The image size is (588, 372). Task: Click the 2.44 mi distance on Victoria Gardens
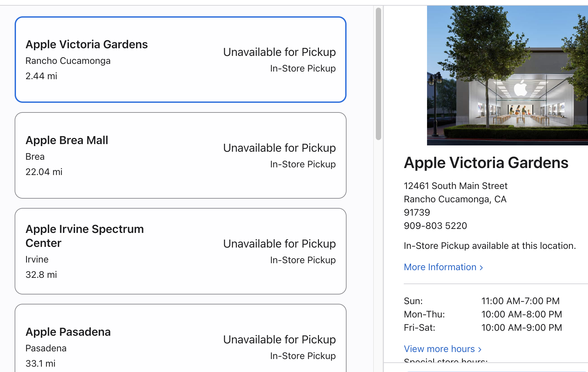coord(41,76)
